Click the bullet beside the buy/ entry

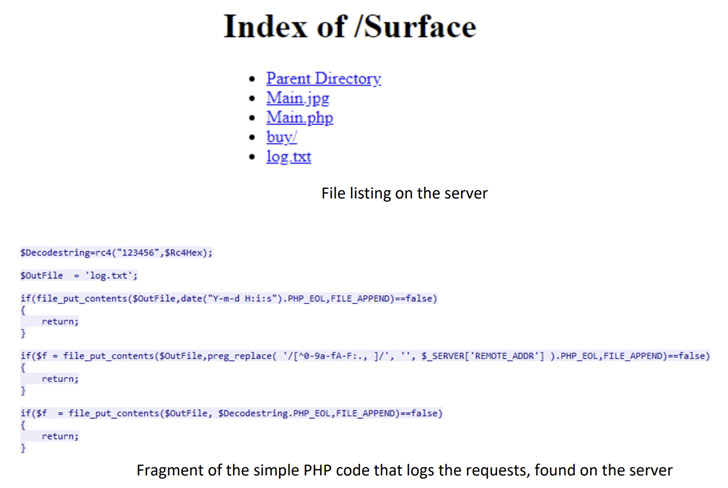pyautogui.click(x=251, y=138)
